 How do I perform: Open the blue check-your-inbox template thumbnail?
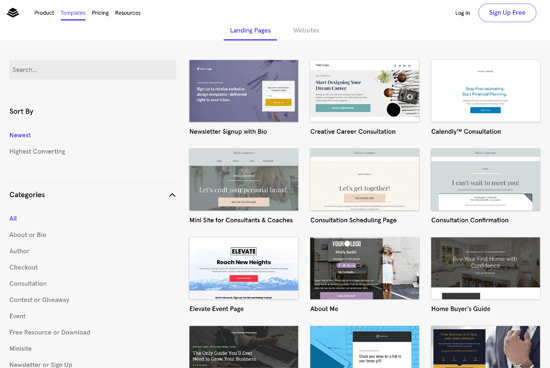pos(364,347)
